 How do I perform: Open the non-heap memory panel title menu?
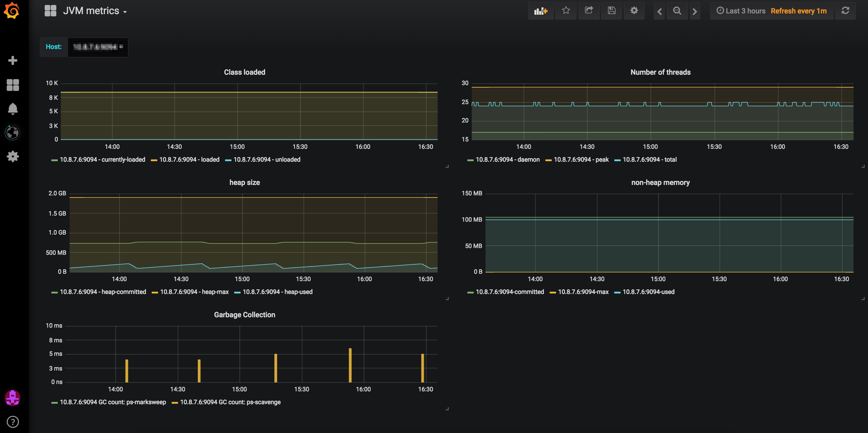pos(660,183)
